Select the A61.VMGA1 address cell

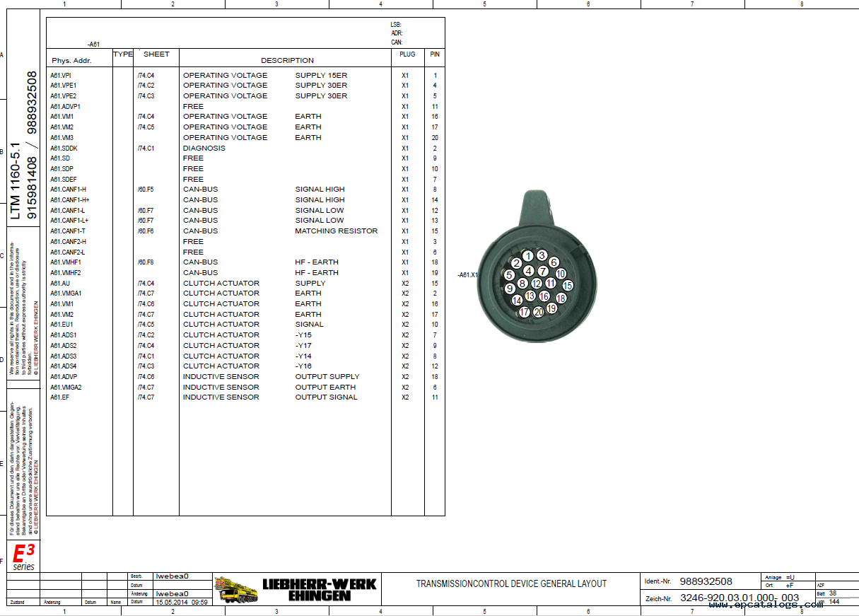pos(66,294)
